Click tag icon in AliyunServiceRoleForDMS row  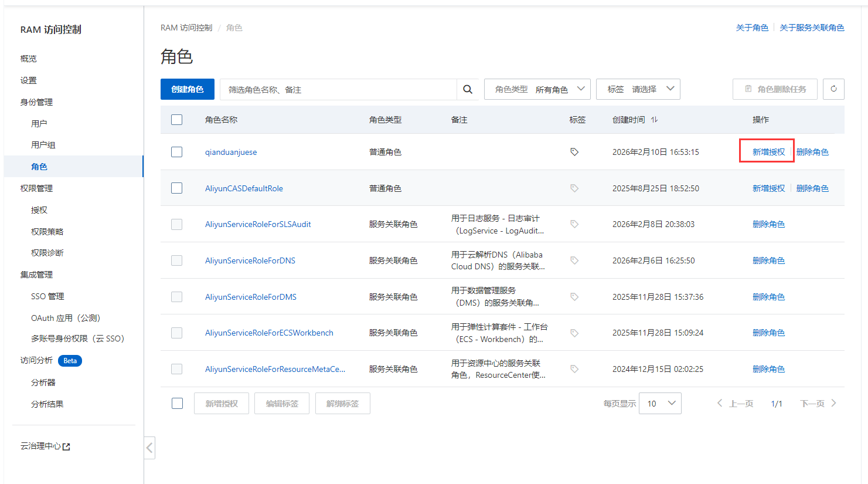point(574,297)
